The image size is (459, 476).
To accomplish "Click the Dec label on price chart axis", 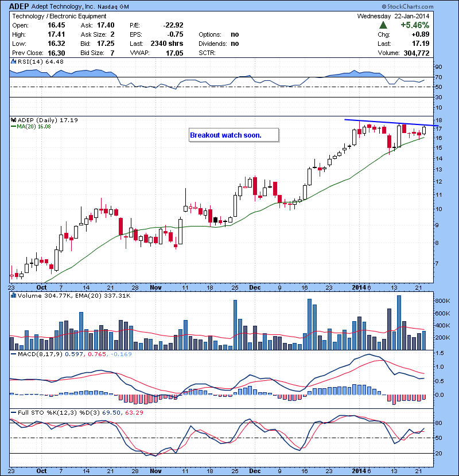I will point(255,287).
